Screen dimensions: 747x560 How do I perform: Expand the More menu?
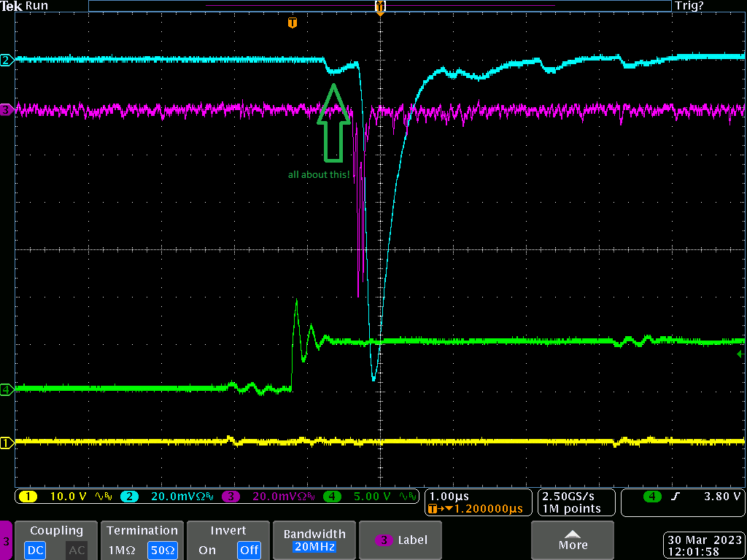pyautogui.click(x=573, y=540)
